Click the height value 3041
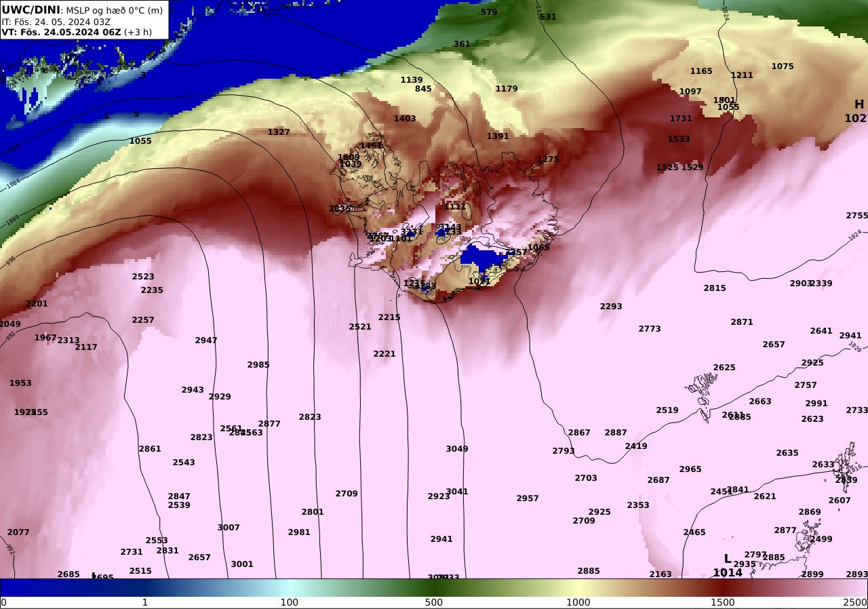The image size is (868, 609). pyautogui.click(x=457, y=492)
